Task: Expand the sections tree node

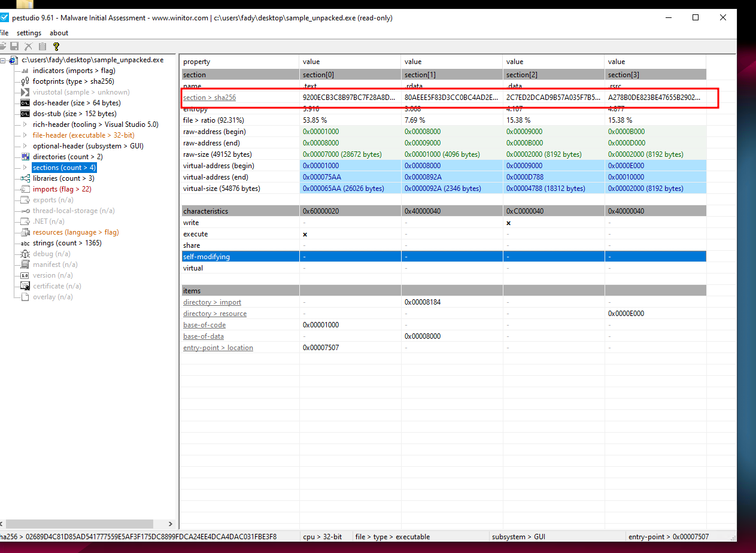Action: tap(25, 168)
